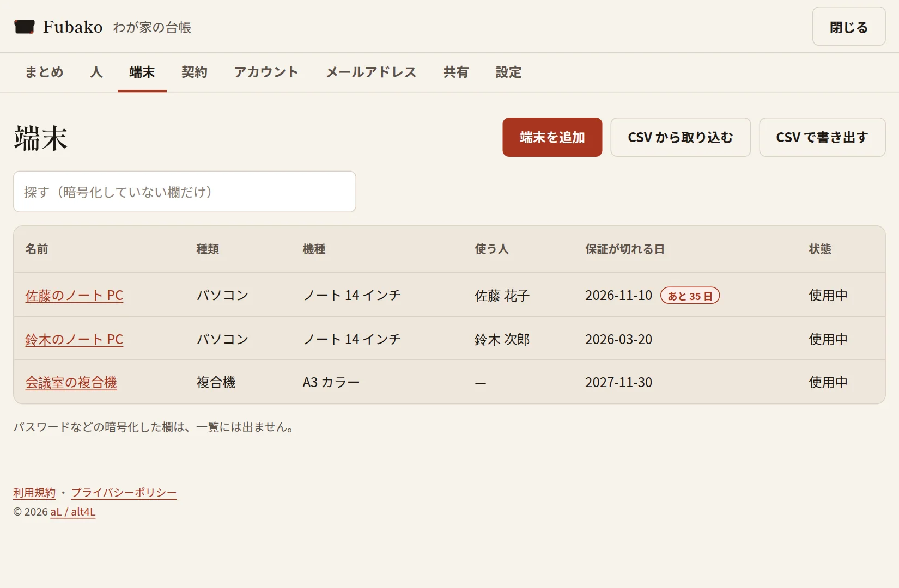Open the aL / alt4L footer link
899x588 pixels.
[x=73, y=512]
